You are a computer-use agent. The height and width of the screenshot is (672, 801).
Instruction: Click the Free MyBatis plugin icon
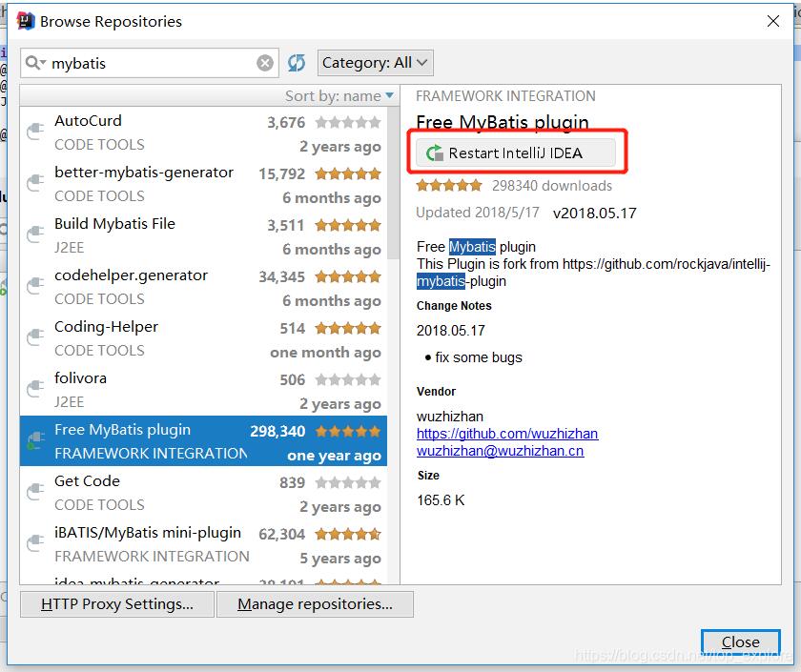(35, 440)
